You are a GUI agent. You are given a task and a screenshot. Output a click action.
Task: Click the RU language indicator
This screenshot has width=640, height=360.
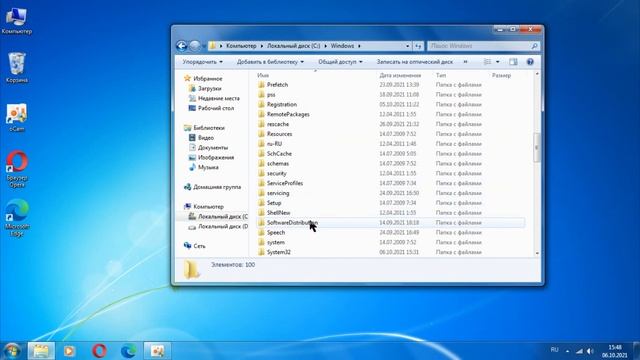tap(554, 350)
